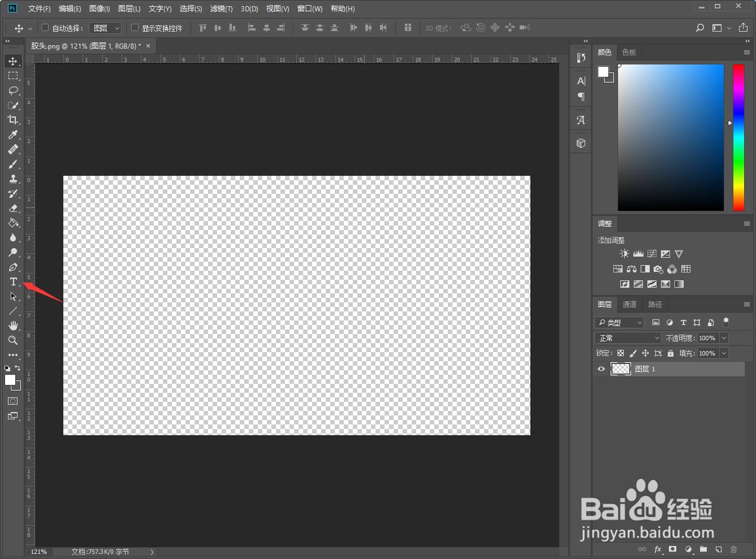Select the Dodge tool
Screen dimensions: 756x559
coord(13,252)
